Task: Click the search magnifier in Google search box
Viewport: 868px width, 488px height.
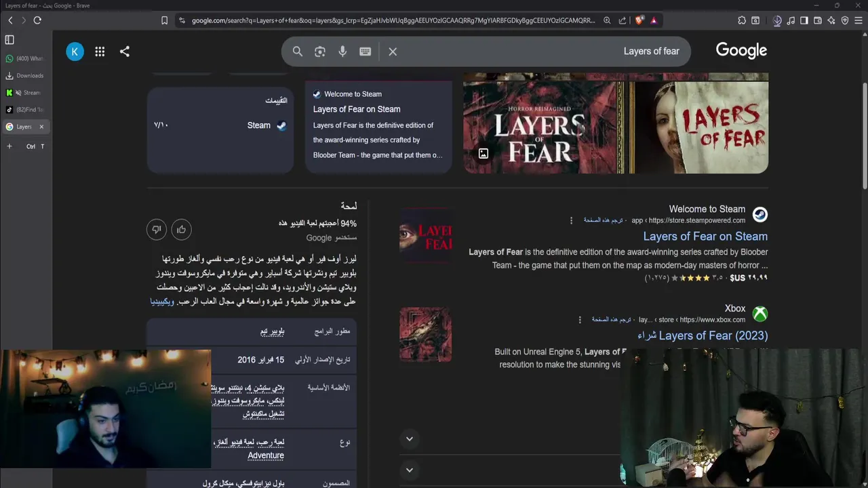Action: point(298,52)
